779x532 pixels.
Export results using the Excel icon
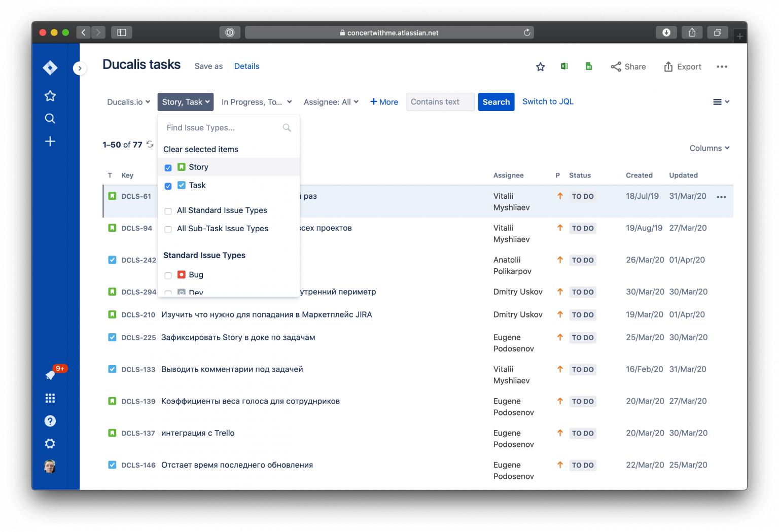(564, 66)
